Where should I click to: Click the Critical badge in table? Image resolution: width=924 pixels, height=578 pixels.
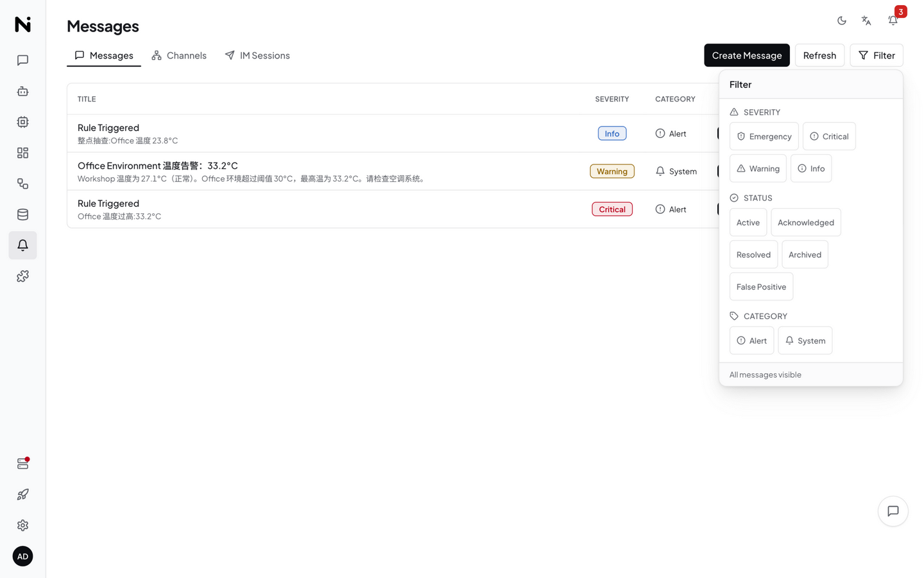click(x=612, y=209)
